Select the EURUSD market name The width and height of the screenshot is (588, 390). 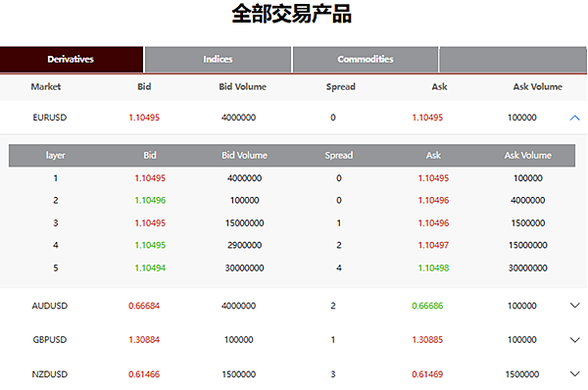pyautogui.click(x=50, y=118)
